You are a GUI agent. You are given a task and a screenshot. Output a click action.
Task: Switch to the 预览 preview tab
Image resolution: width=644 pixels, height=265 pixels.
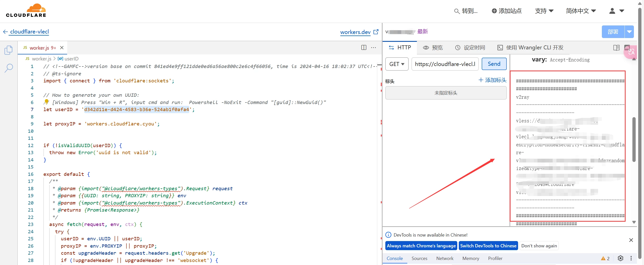(433, 48)
